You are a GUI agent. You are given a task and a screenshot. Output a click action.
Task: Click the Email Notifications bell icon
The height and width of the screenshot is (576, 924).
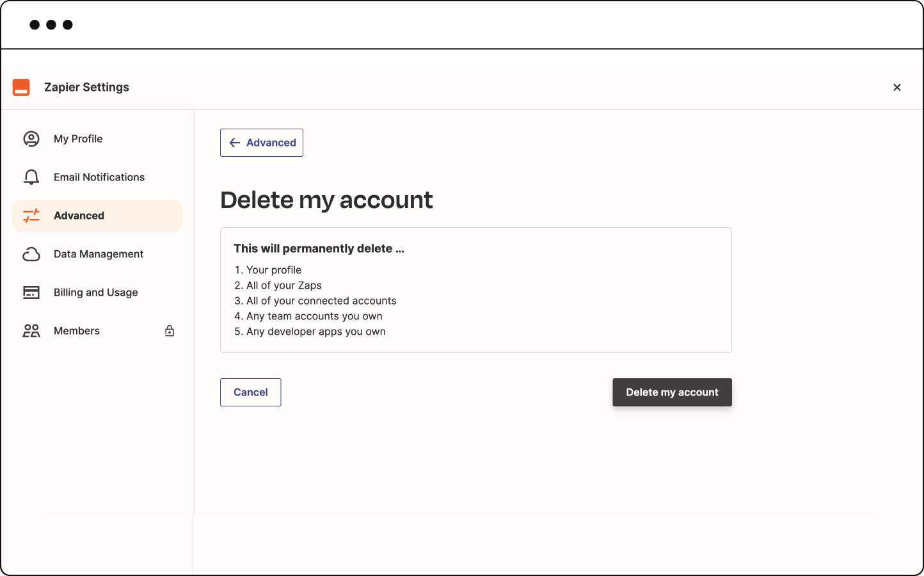(x=31, y=177)
